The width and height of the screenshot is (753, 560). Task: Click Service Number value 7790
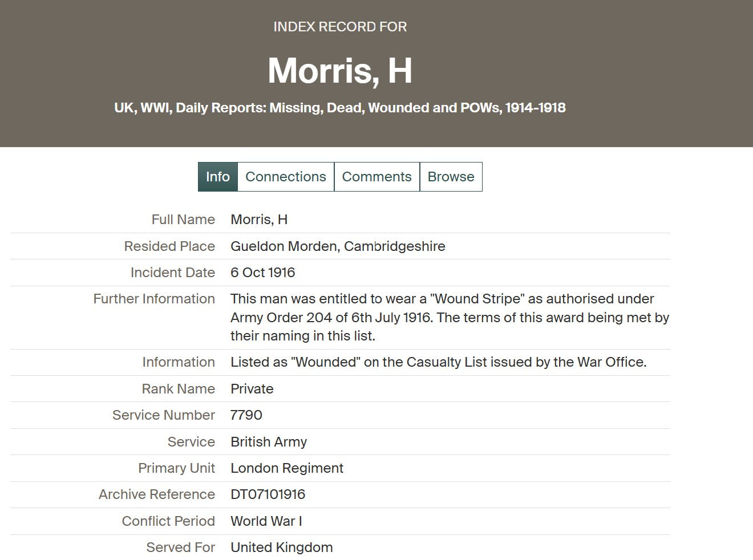coord(246,415)
